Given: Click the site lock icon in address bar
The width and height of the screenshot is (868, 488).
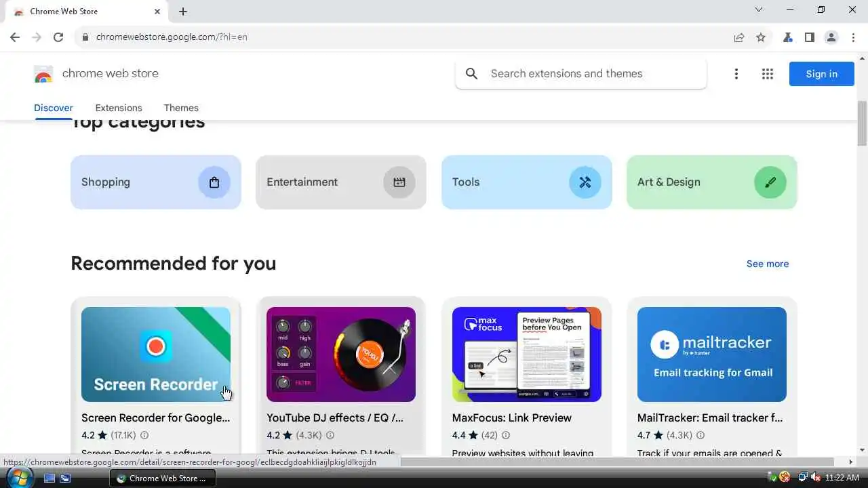Looking at the screenshot, I should 85,37.
